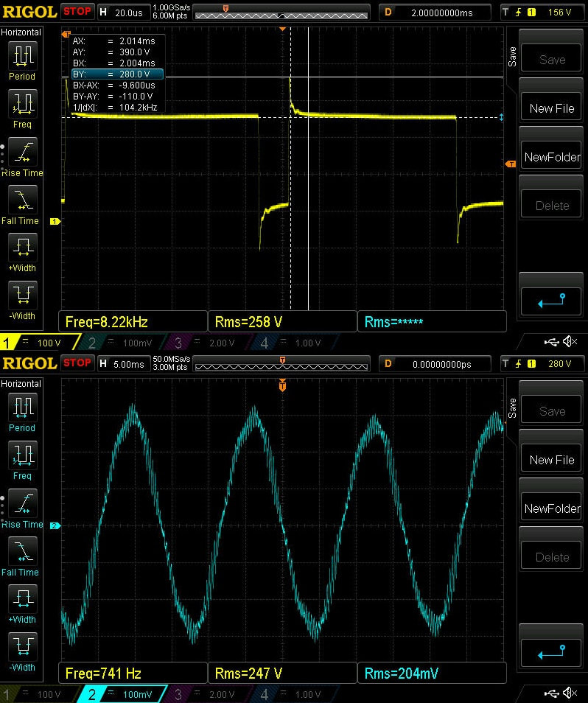Click the yellow channel 1 ground marker
Viewport: 588px width, 703px height.
(55, 222)
